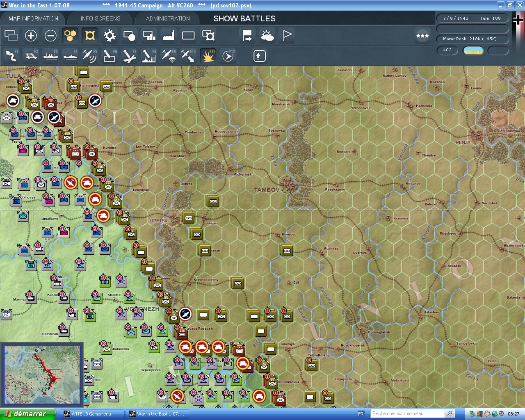Select the F2 rail mode icon
The width and height of the screenshot is (525, 420).
pyautogui.click(x=31, y=56)
